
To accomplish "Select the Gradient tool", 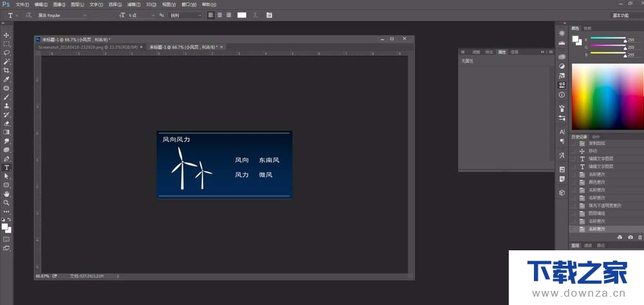I will point(6,132).
